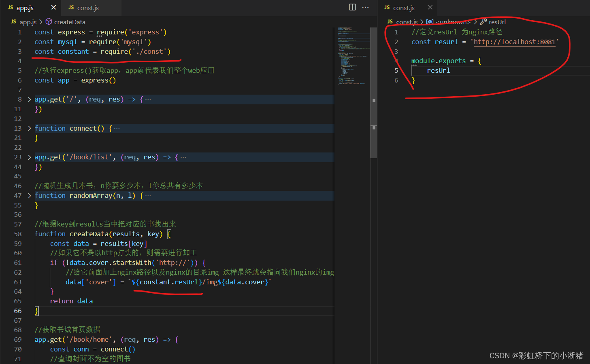Expand the folded randomArray function body

[x=28, y=195]
